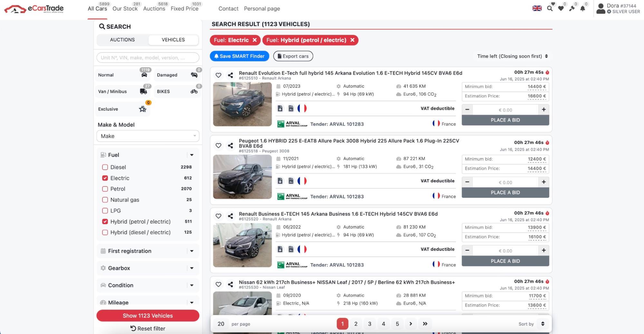Favorite the Nissan Leaf listing
This screenshot has height=334, width=644.
click(x=218, y=284)
